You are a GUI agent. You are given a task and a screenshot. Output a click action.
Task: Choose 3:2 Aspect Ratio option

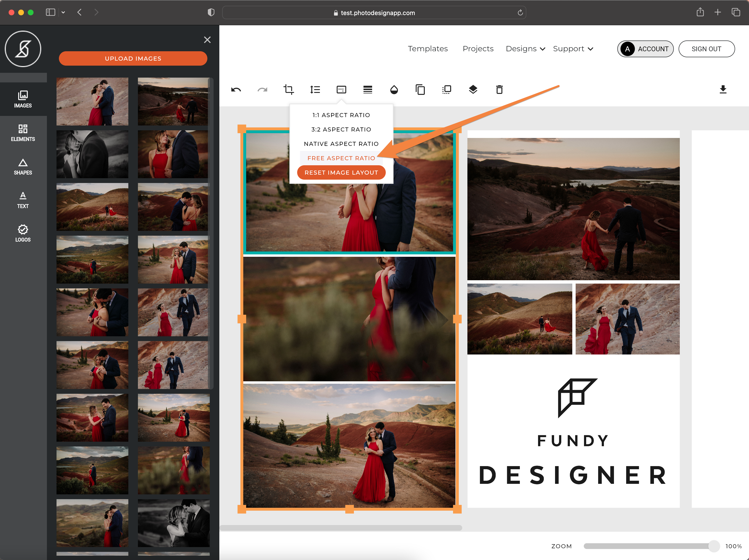point(341,129)
